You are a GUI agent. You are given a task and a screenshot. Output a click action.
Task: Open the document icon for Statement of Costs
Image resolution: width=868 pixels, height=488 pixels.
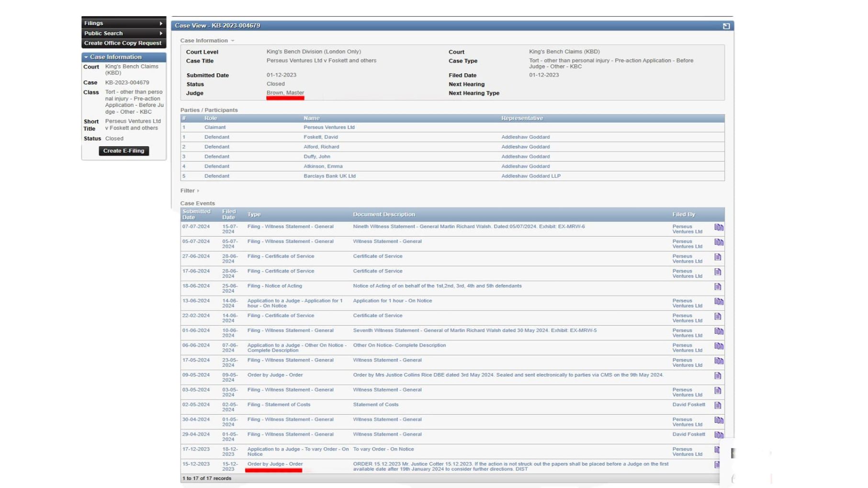[x=718, y=405]
